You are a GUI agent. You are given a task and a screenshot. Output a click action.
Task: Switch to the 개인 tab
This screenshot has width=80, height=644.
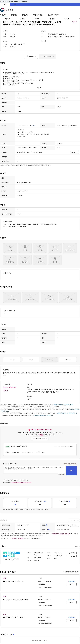[x=5, y=4]
